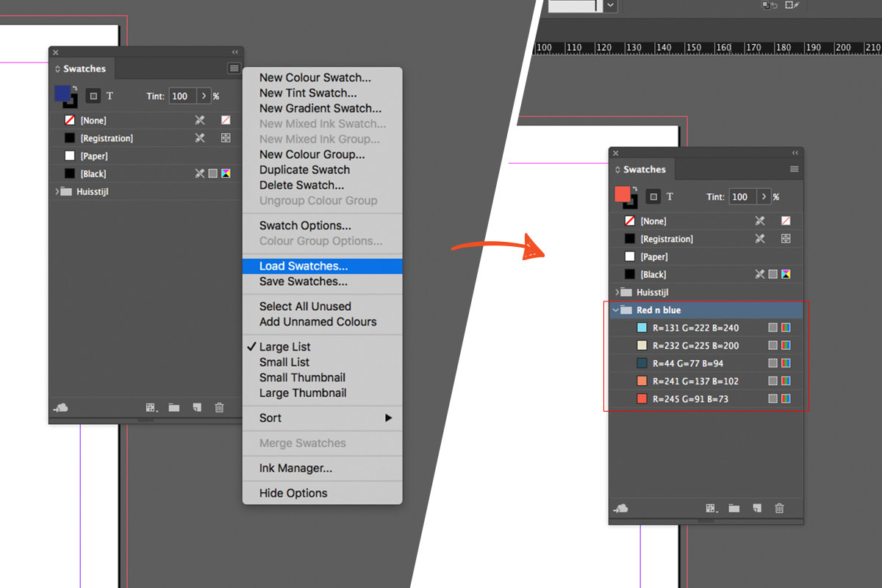Switch to Small List view
The width and height of the screenshot is (882, 588).
tap(322, 362)
